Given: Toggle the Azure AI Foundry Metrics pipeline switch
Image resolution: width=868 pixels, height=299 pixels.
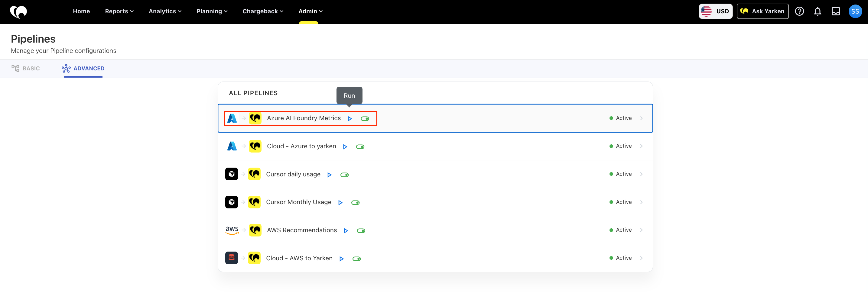Looking at the screenshot, I should pyautogui.click(x=365, y=118).
